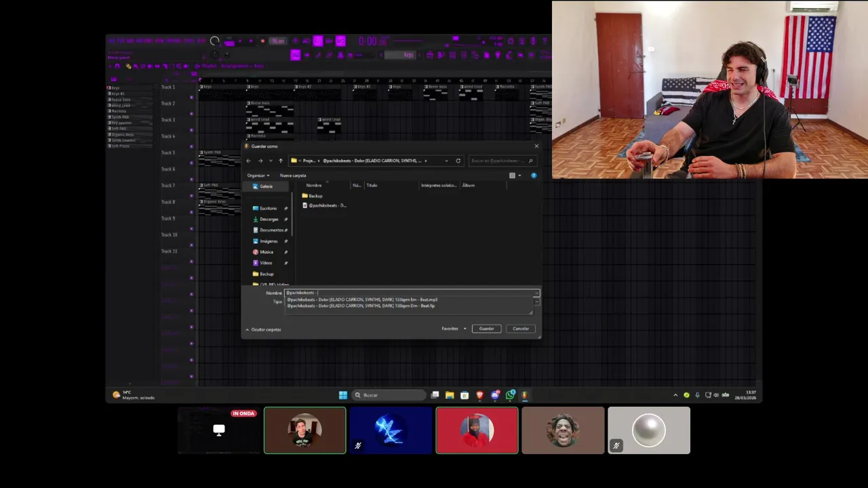Open the view layout options
The height and width of the screenshot is (488, 868).
[515, 176]
